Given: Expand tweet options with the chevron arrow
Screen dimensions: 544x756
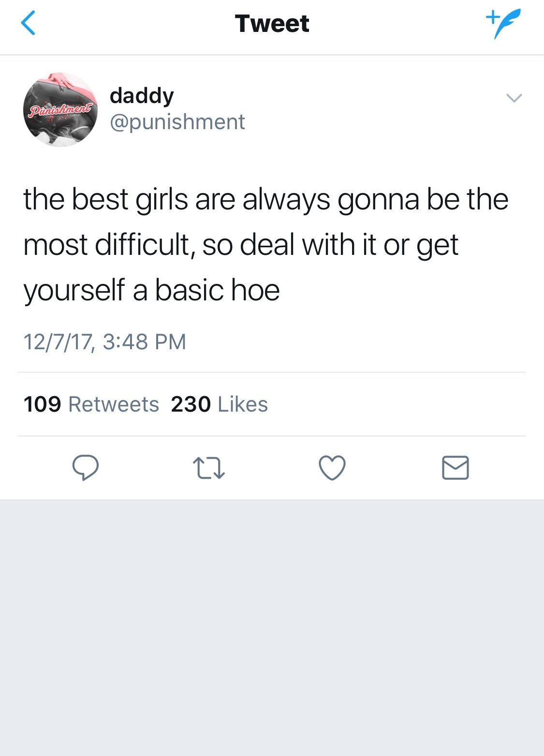Looking at the screenshot, I should pyautogui.click(x=514, y=98).
